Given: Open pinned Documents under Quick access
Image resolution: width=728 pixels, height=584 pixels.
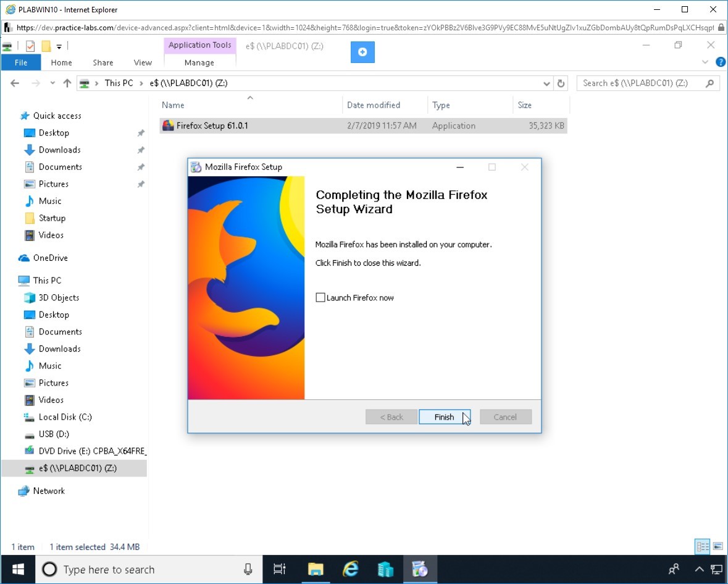Looking at the screenshot, I should pos(61,167).
